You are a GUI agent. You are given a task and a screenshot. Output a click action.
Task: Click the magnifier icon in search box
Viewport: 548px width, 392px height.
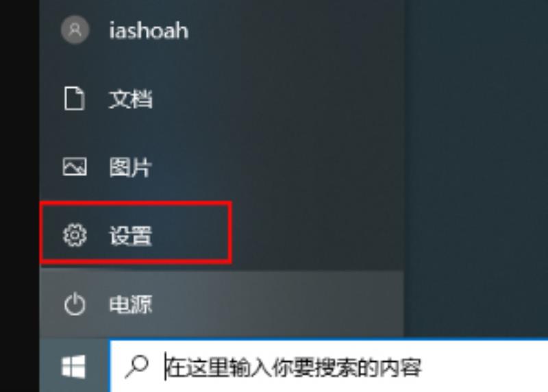(136, 367)
